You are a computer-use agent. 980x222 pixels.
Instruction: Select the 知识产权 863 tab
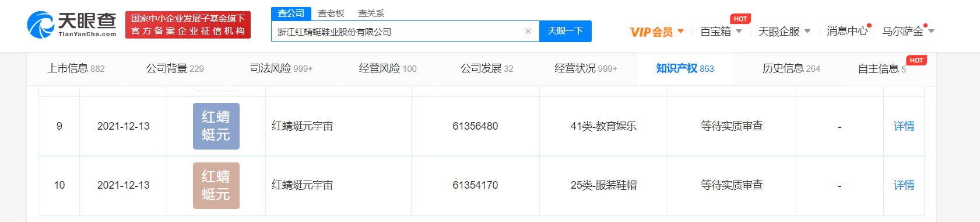point(685,68)
